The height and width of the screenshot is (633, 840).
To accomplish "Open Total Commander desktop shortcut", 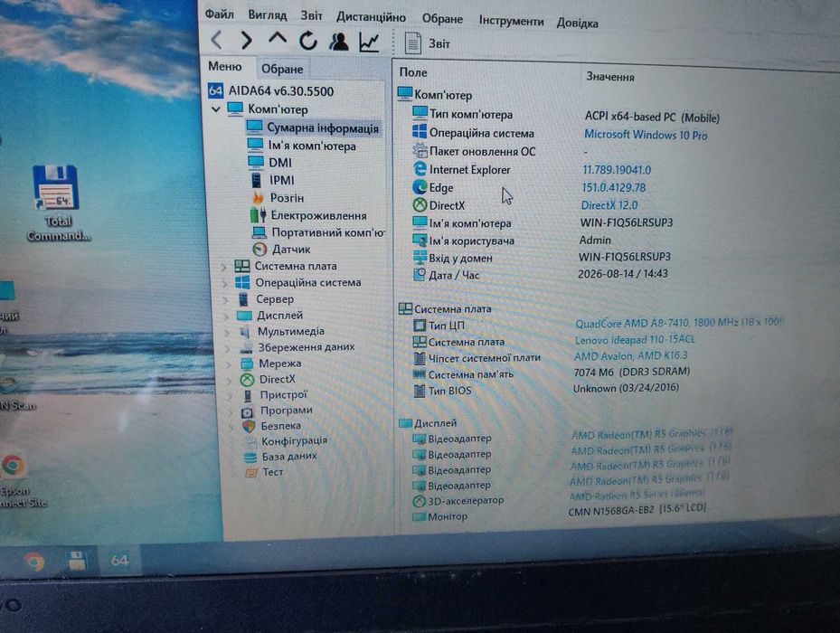I will coord(57,203).
